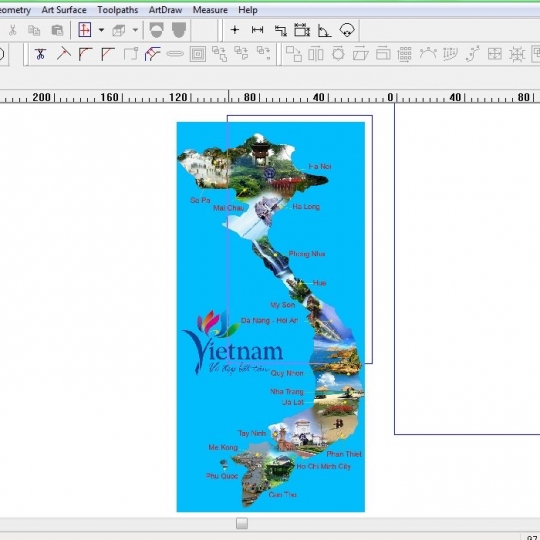Expand the 3D box view dropdown arrow

(x=135, y=30)
